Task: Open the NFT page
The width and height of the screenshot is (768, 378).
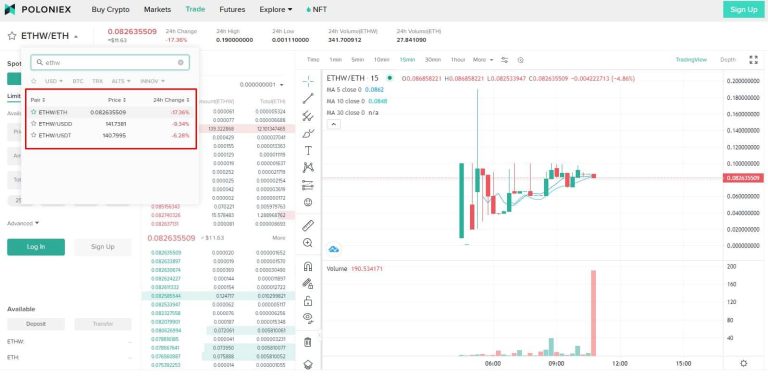Action: (x=316, y=9)
